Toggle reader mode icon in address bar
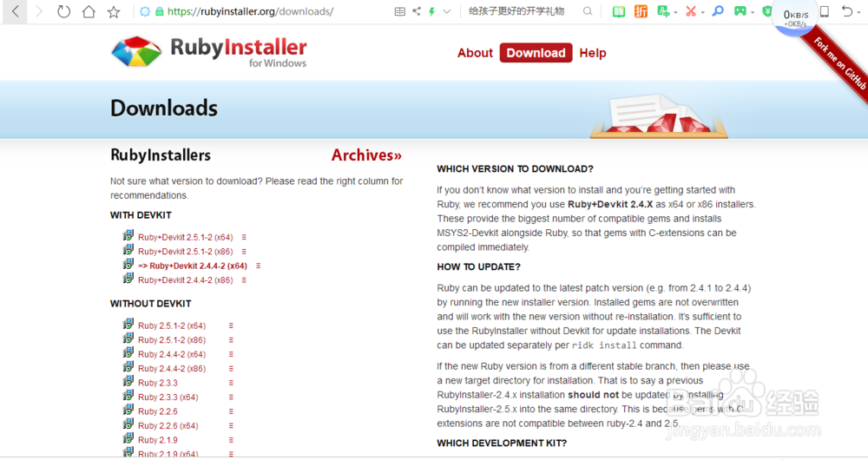The width and height of the screenshot is (868, 460). point(399,11)
